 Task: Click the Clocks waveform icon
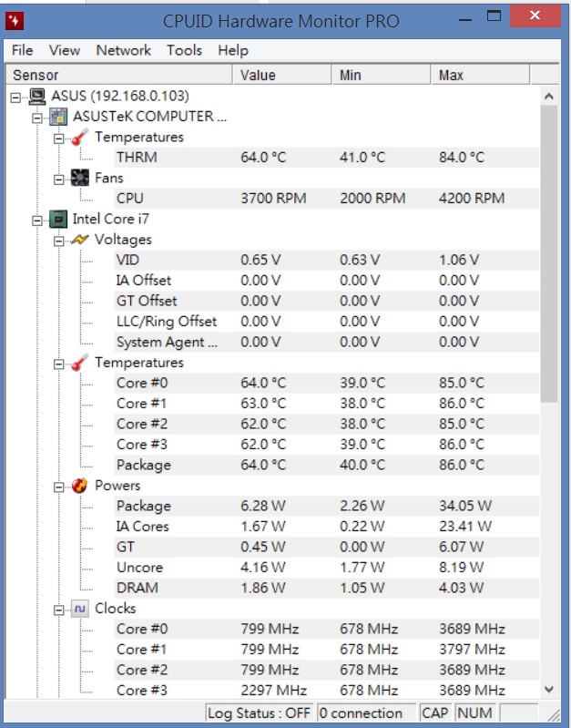click(x=79, y=609)
